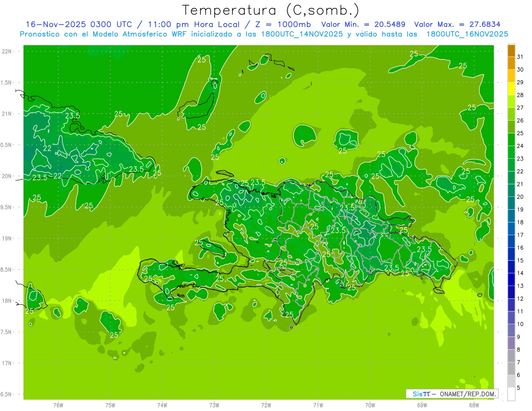532x411 pixels.
Task: Click the "19N" latitude axis label
Action: [x=8, y=239]
